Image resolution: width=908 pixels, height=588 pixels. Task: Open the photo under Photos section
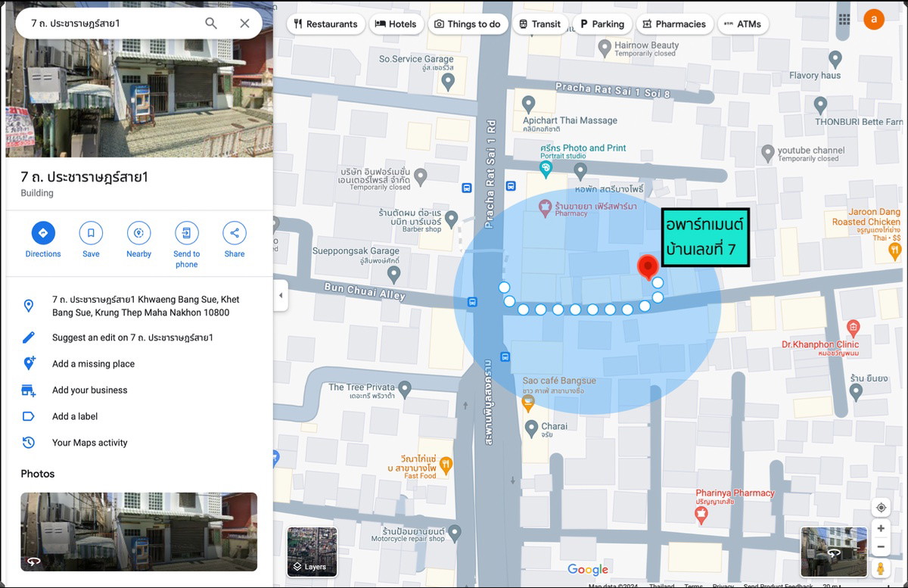point(138,532)
